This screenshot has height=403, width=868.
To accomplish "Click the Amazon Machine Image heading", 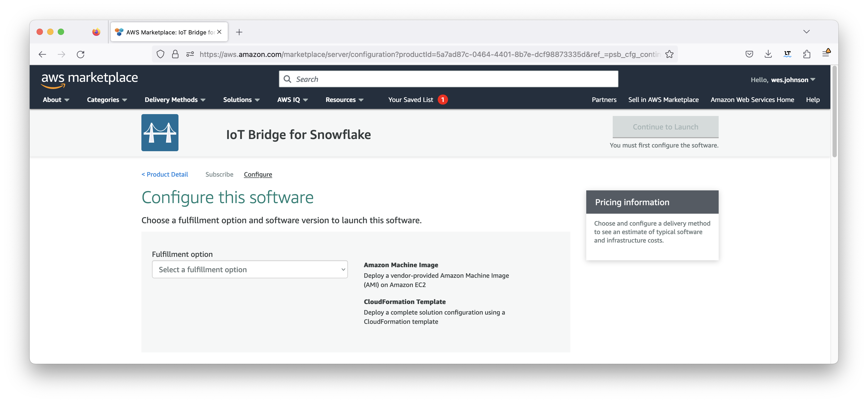I will click(x=401, y=265).
